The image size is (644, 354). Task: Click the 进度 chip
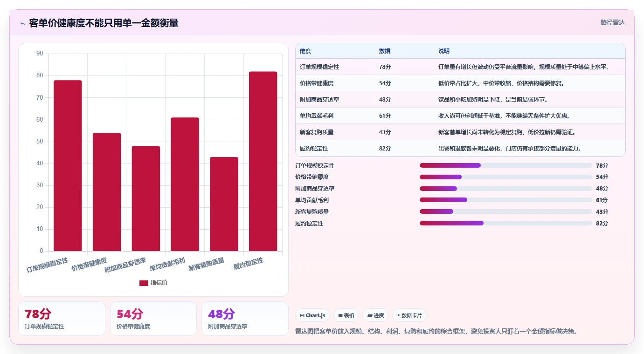pyautogui.click(x=375, y=315)
